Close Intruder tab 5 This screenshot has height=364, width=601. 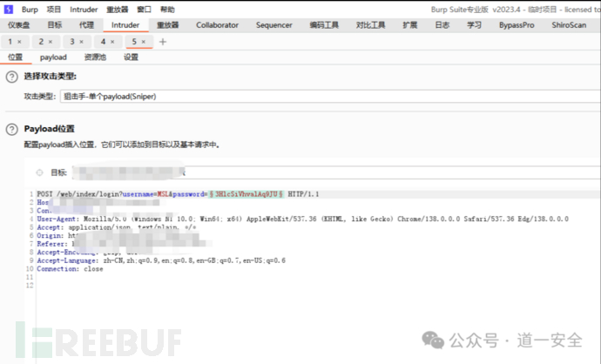(x=144, y=42)
